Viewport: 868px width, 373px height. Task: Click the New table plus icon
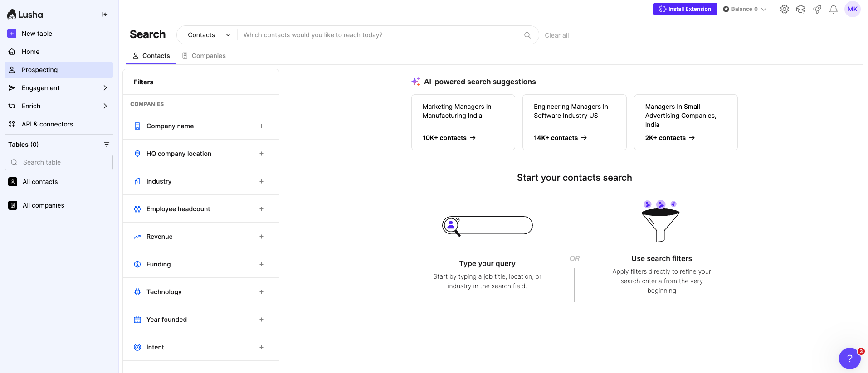[12, 34]
